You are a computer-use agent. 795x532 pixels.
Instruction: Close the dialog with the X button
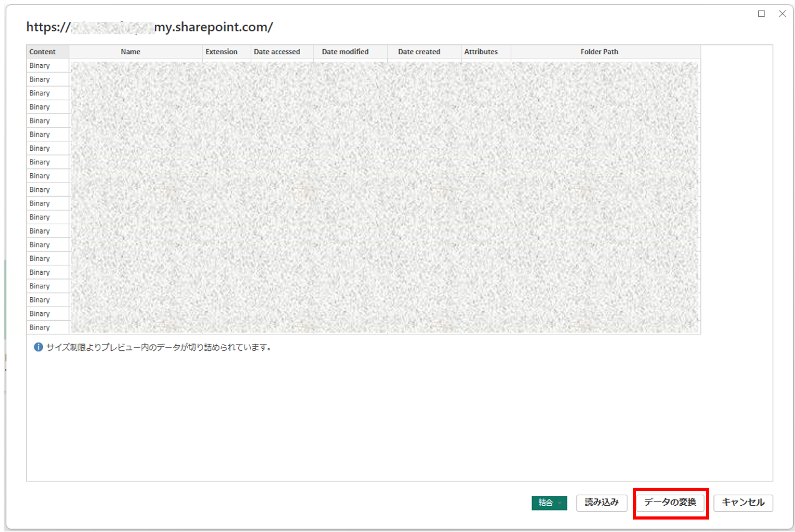click(x=782, y=14)
